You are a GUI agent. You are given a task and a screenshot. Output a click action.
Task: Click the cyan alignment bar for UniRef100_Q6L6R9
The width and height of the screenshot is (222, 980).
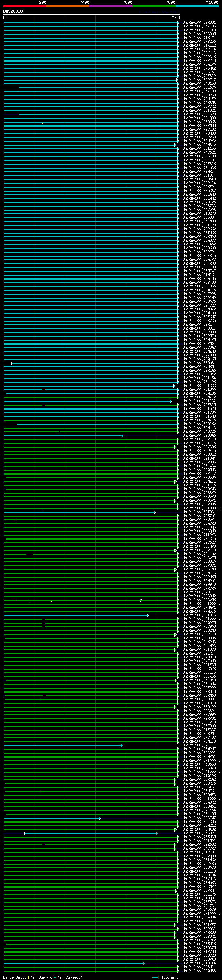pos(99,114)
